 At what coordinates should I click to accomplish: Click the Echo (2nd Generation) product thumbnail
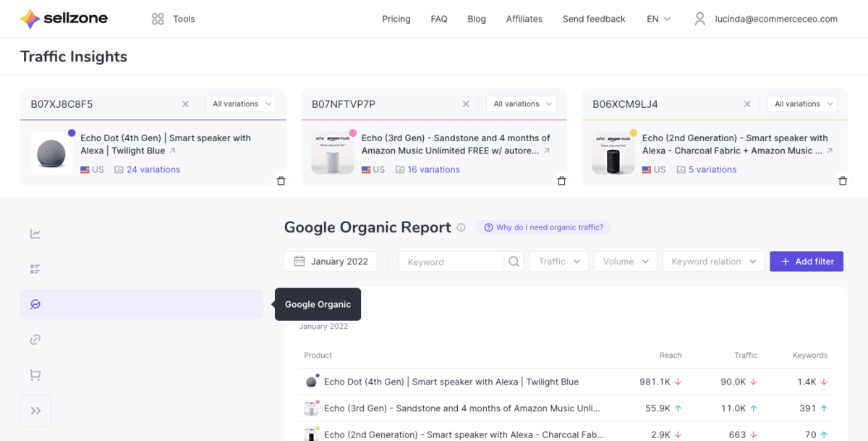point(613,153)
